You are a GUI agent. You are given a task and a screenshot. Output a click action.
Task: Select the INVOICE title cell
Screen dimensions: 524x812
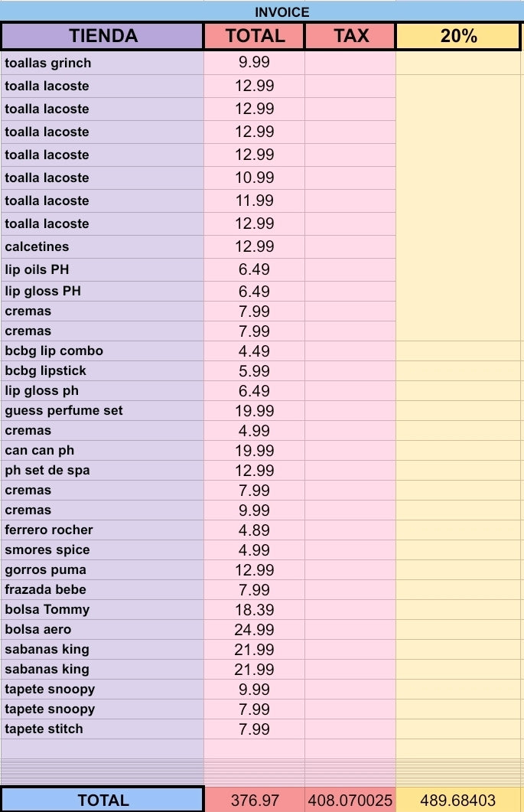(x=282, y=11)
